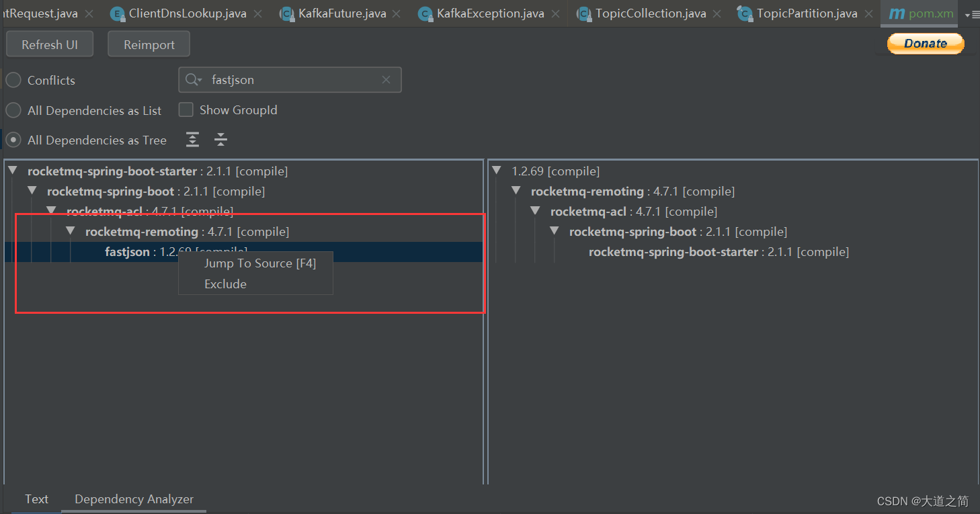
Task: Click the TopicCollection class file icon
Action: 585,13
